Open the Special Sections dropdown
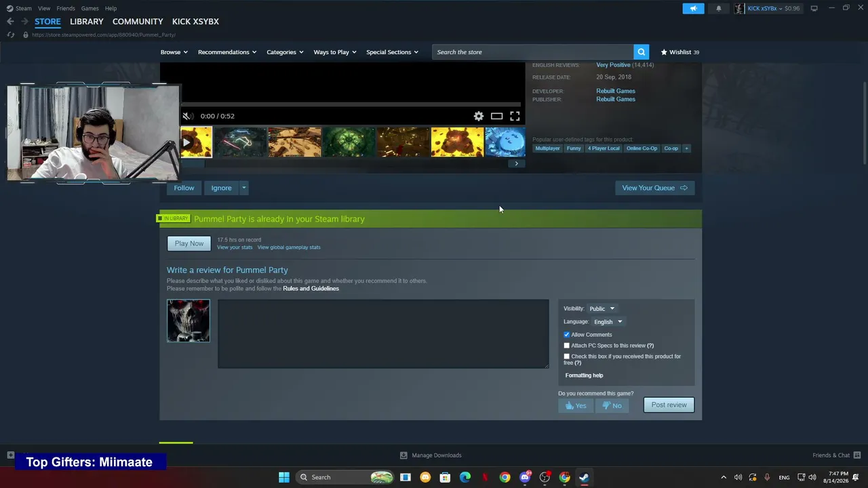Viewport: 868px width, 488px height. [x=392, y=52]
